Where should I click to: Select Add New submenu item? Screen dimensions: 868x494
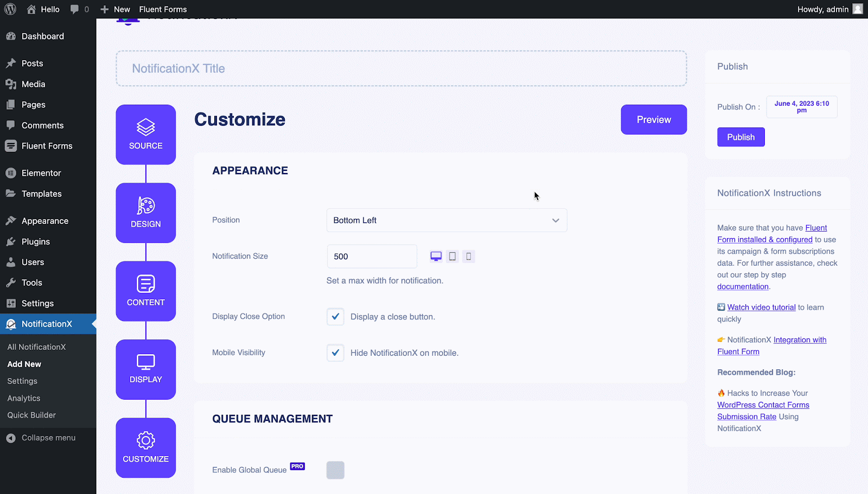point(24,364)
